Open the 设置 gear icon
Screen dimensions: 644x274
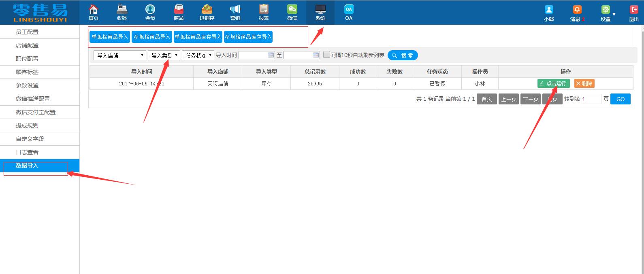point(606,10)
